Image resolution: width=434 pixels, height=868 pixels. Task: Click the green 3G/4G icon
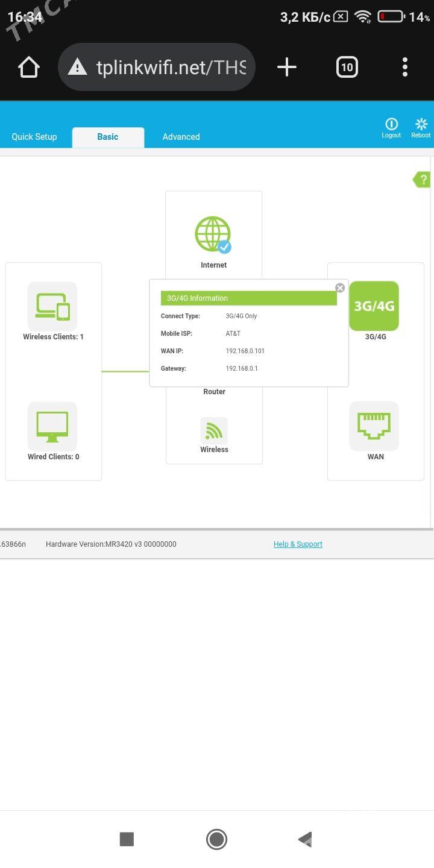(x=374, y=306)
